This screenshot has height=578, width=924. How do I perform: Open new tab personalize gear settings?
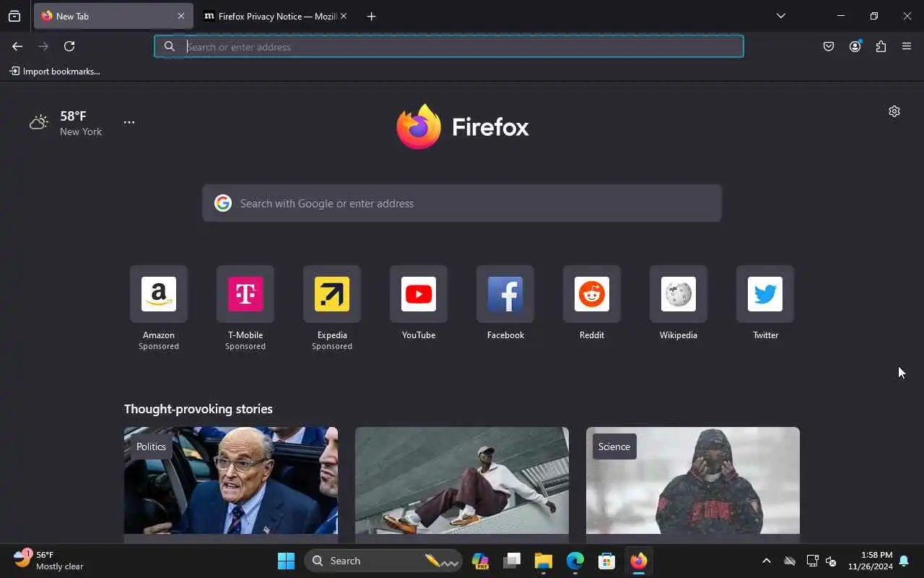pyautogui.click(x=894, y=111)
